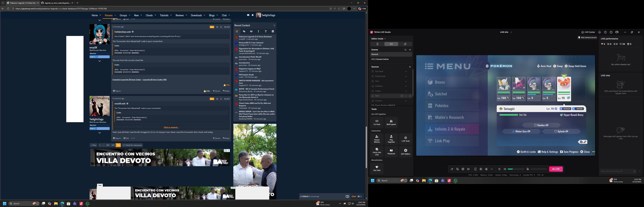This screenshot has height=207, width=644.
Task: Like envyUK's post #6,668
Action: pyautogui.click(x=207, y=91)
